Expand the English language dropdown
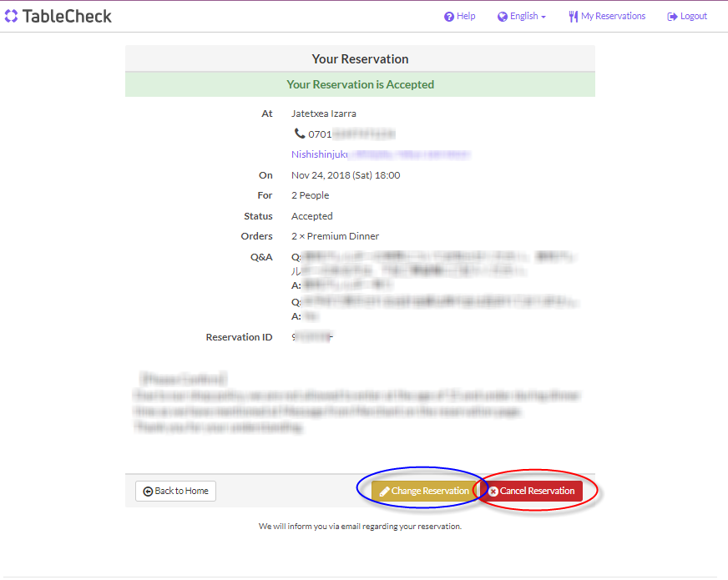728x580 pixels. 524,17
